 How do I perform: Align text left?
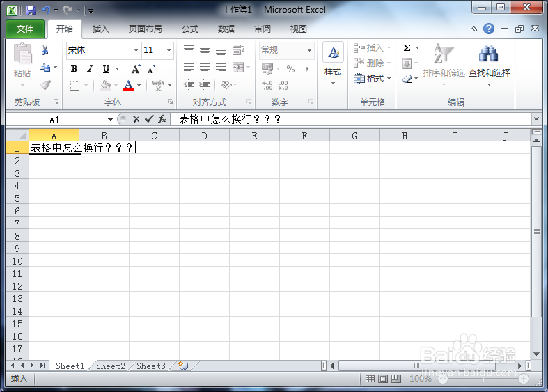189,67
